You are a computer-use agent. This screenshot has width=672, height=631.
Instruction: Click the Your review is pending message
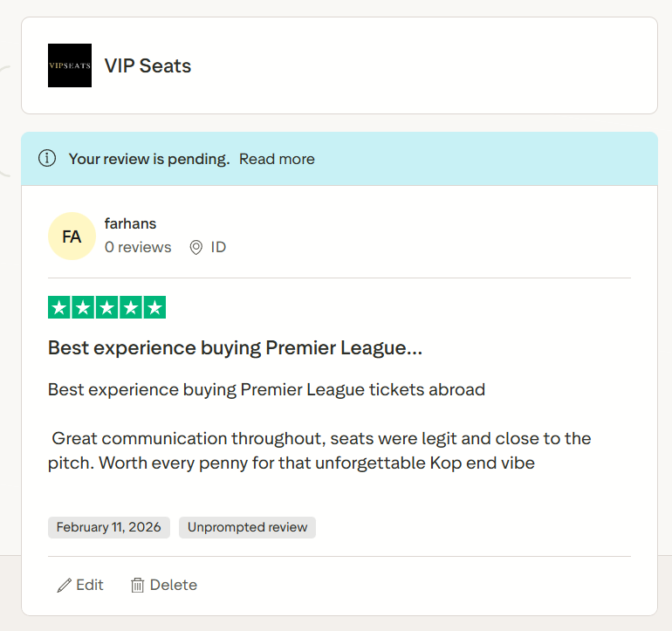click(x=149, y=159)
